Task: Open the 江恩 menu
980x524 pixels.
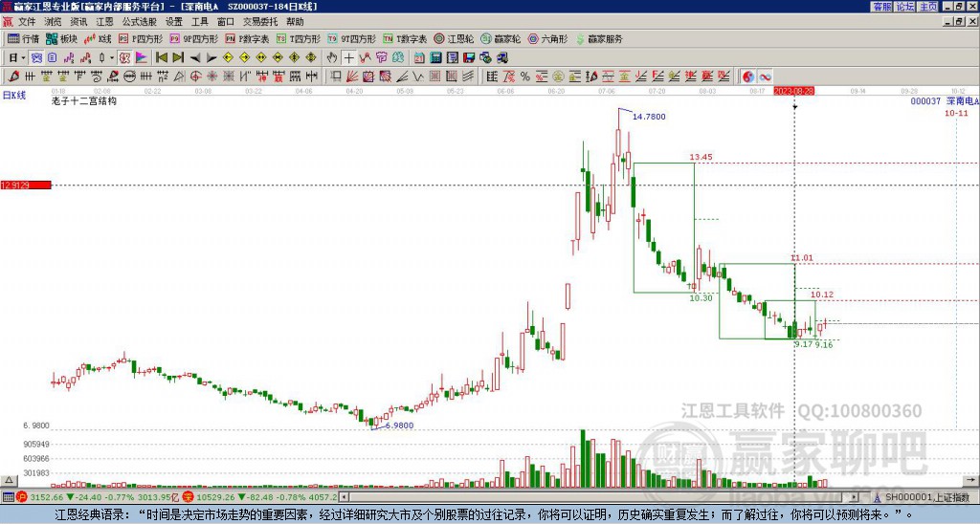Action: click(105, 22)
